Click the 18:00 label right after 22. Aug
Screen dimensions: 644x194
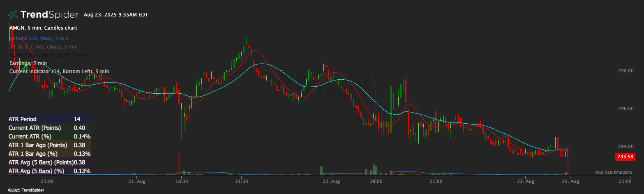pyautogui.click(x=376, y=181)
